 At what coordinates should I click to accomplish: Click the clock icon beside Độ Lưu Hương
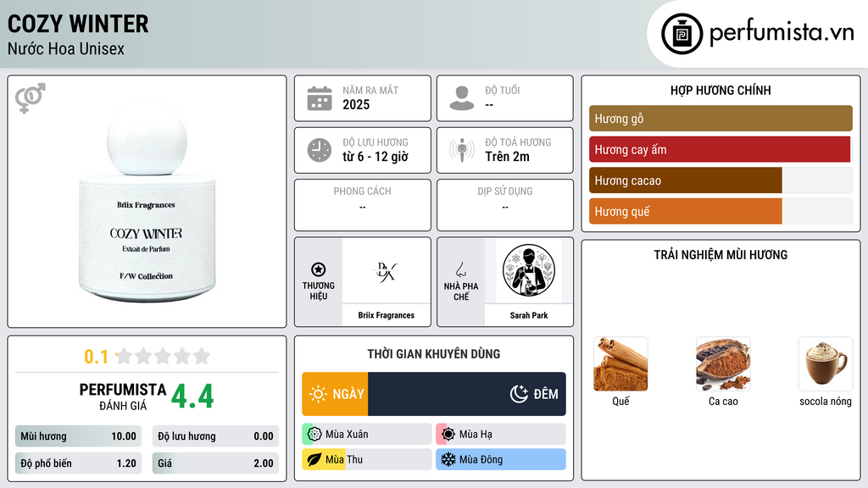pyautogui.click(x=320, y=150)
